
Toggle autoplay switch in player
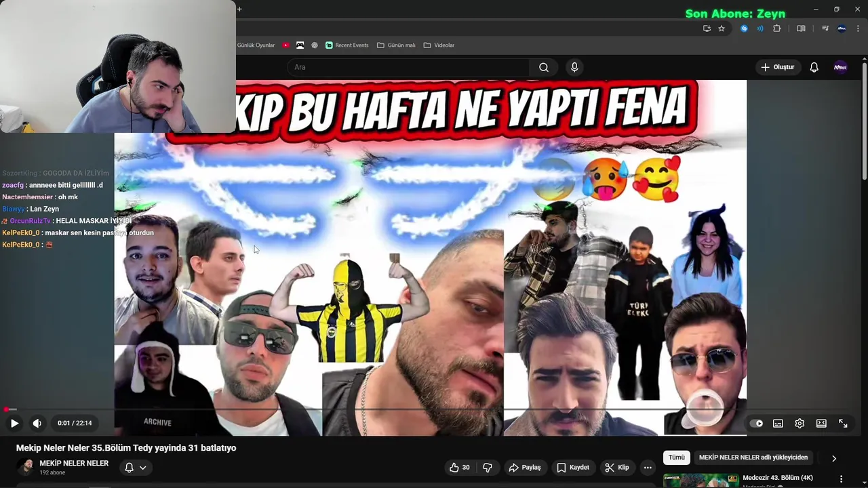click(x=756, y=424)
